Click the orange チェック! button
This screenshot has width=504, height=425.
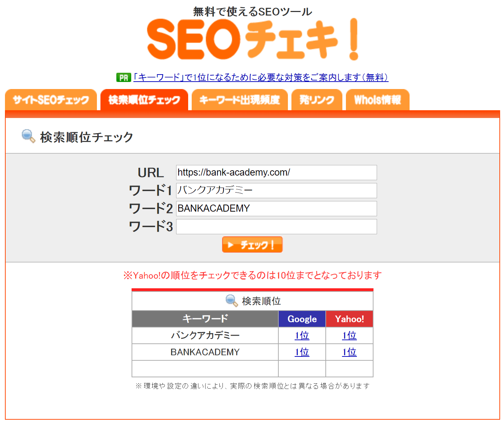pos(252,244)
